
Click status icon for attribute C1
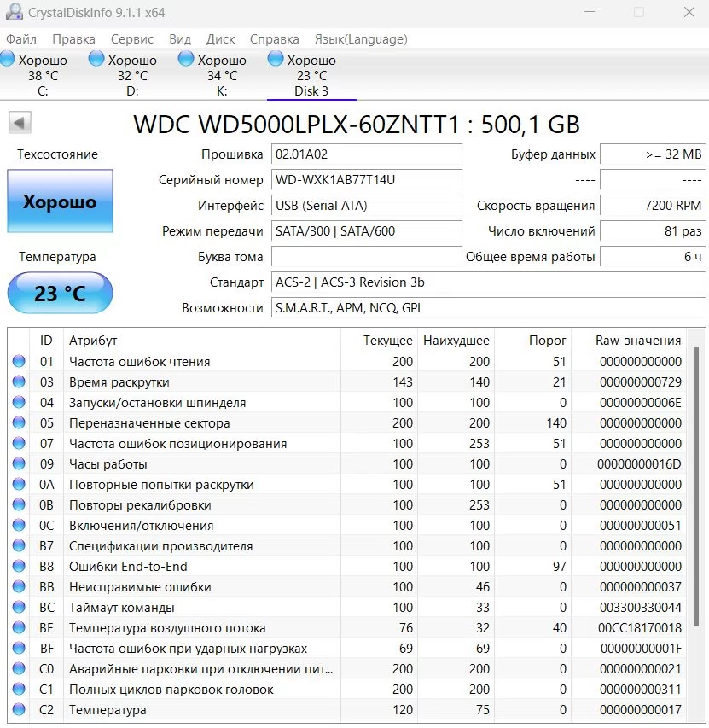(19, 689)
